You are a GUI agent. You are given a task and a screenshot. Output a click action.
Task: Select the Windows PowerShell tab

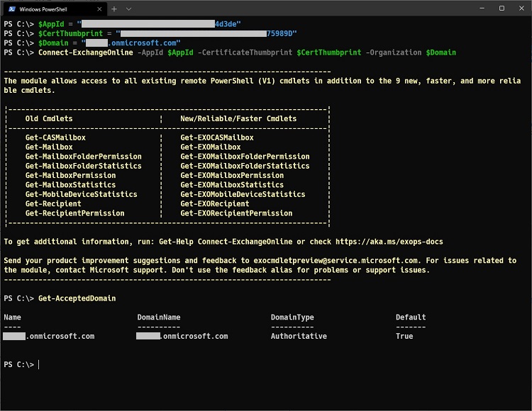click(x=55, y=9)
